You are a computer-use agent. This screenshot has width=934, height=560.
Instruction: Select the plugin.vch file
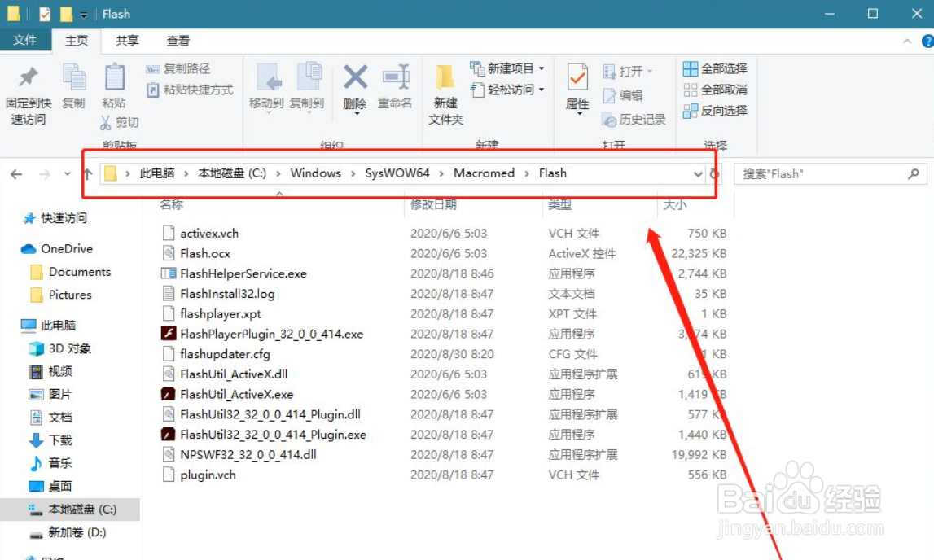point(199,475)
